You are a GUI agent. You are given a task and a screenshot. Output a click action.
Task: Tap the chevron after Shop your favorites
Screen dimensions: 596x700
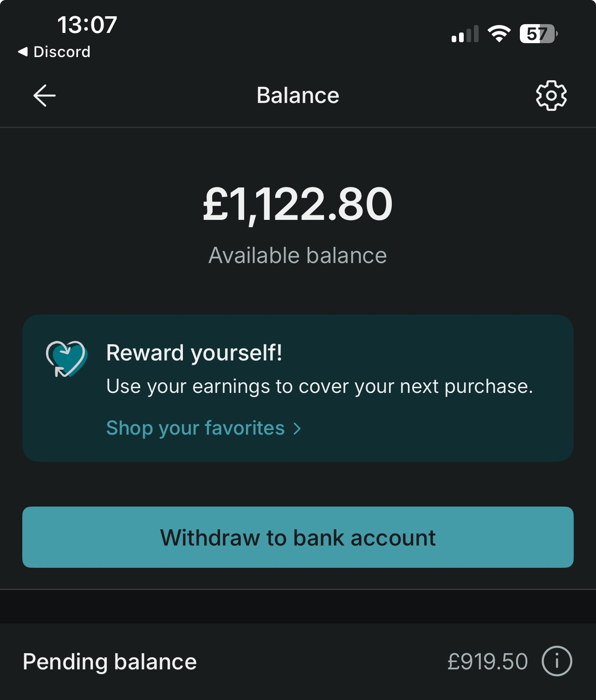(x=297, y=429)
